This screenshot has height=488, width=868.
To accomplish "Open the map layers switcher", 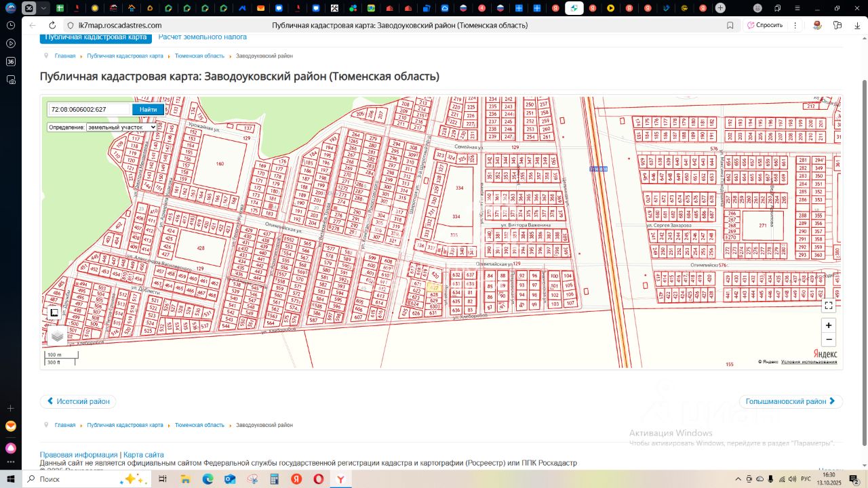I will click(57, 335).
